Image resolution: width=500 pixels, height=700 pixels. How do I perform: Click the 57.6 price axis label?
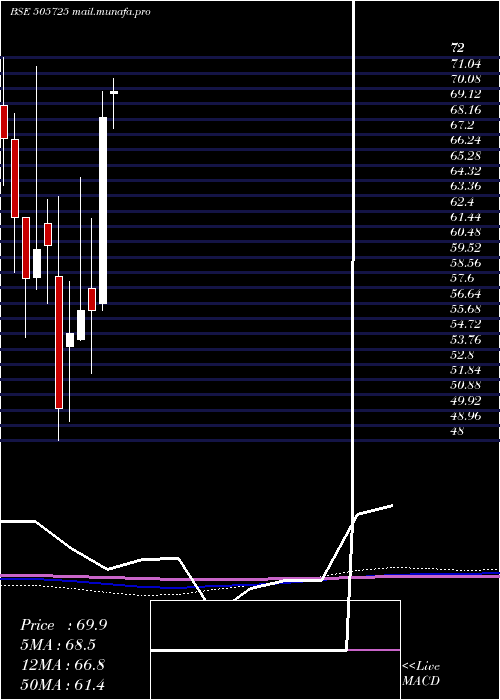[x=462, y=278]
